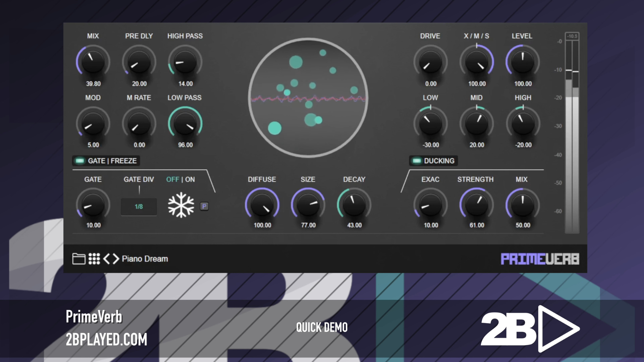This screenshot has height=362, width=644.
Task: Click the -30.00 LOW value
Action: [x=431, y=145]
